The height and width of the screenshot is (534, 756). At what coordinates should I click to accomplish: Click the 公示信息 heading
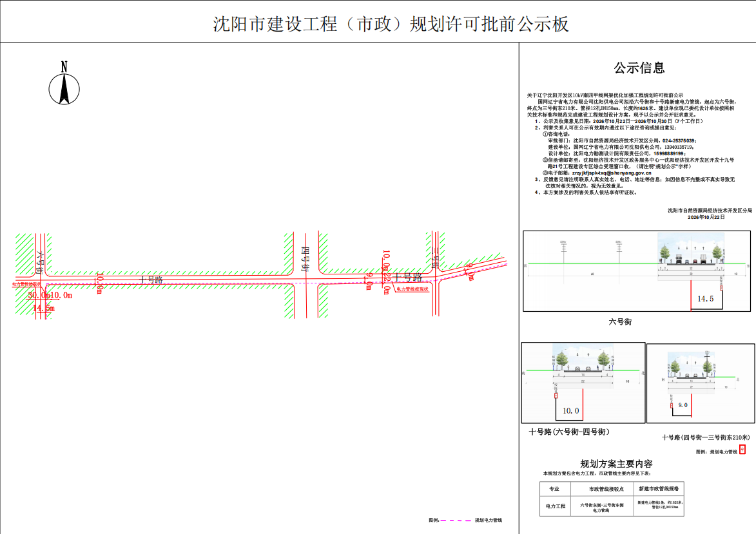639,68
